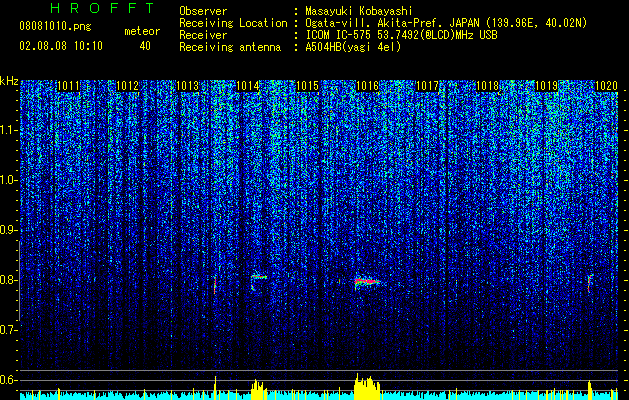Click the kHz axis unit label
The height and width of the screenshot is (400, 629).
pos(9,81)
